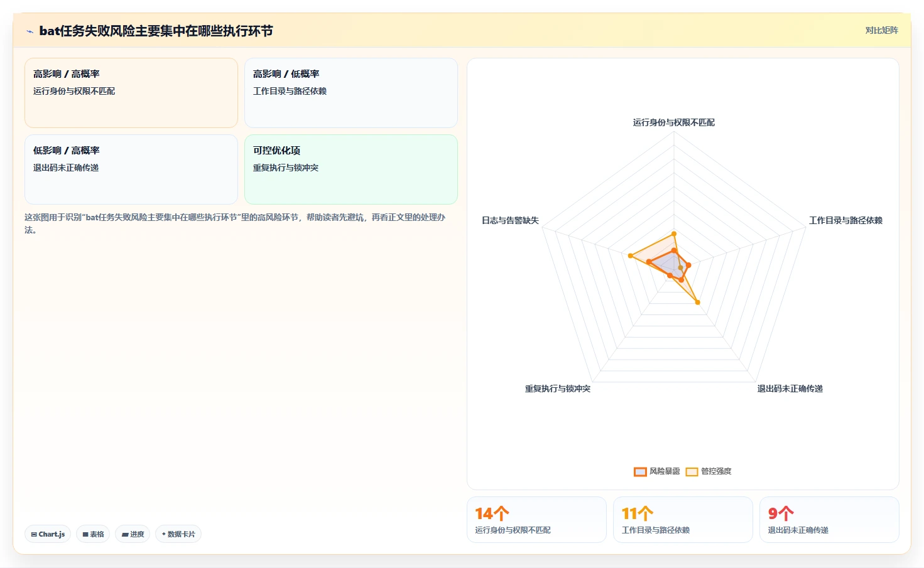Click the 管控强度 data point on 日志与告警缺失 axis
Viewport: 924px width, 568px height.
coord(630,255)
